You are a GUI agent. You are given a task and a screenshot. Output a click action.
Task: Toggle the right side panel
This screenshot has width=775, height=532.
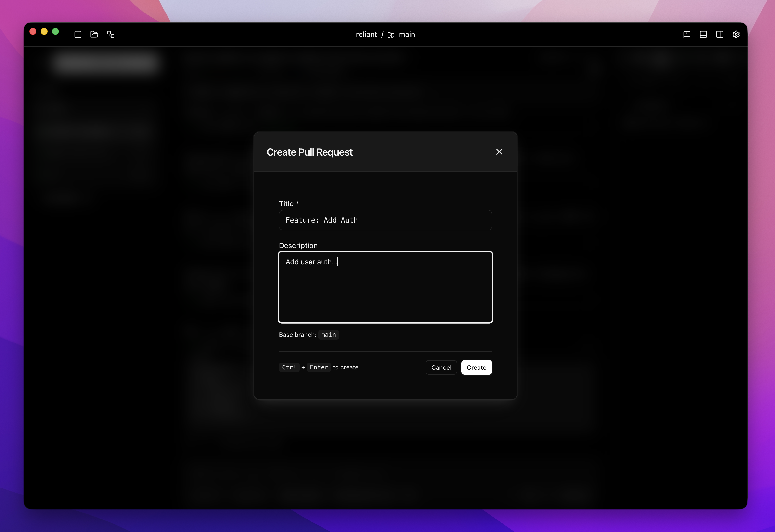point(720,34)
